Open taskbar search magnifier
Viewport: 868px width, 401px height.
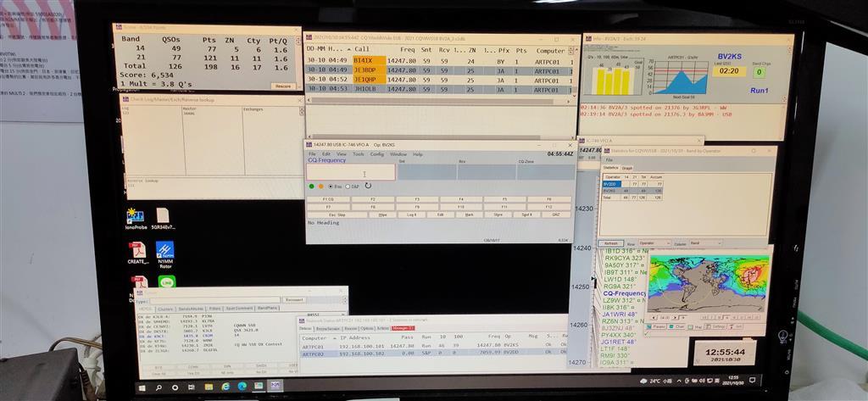coord(159,387)
